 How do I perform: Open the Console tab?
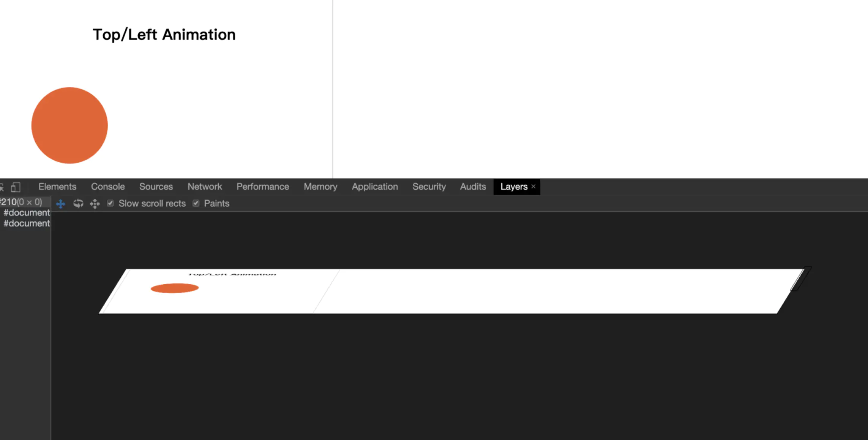(108, 187)
